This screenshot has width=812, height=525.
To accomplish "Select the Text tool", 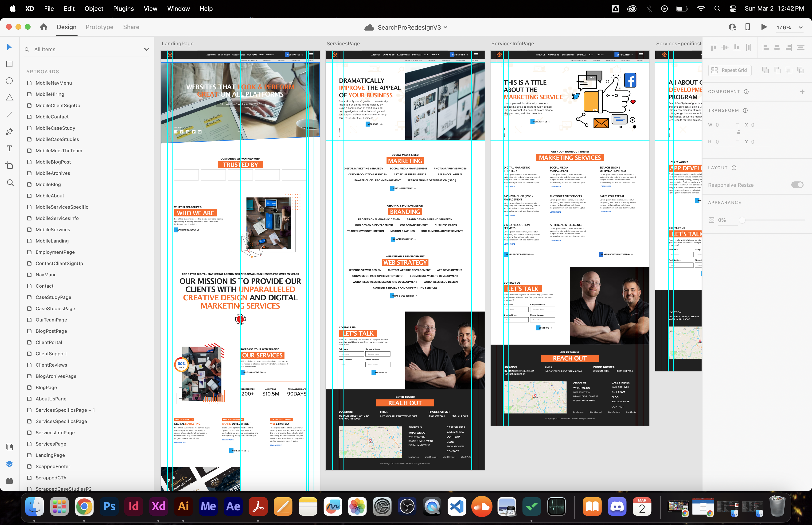I will [x=10, y=149].
